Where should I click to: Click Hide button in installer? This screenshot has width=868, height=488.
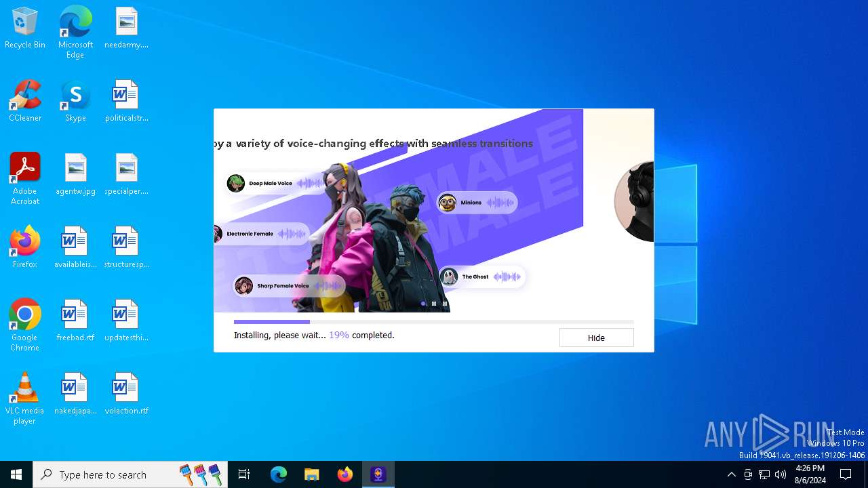(x=596, y=338)
